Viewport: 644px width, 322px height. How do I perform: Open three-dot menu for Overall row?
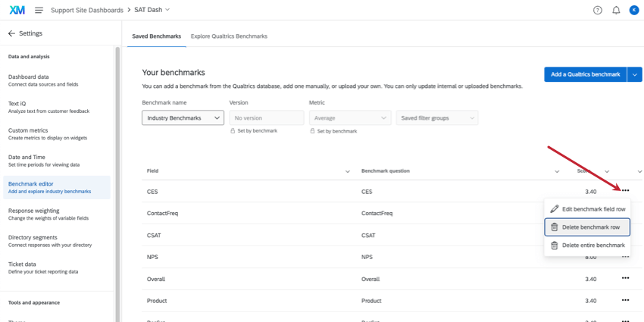coord(625,279)
